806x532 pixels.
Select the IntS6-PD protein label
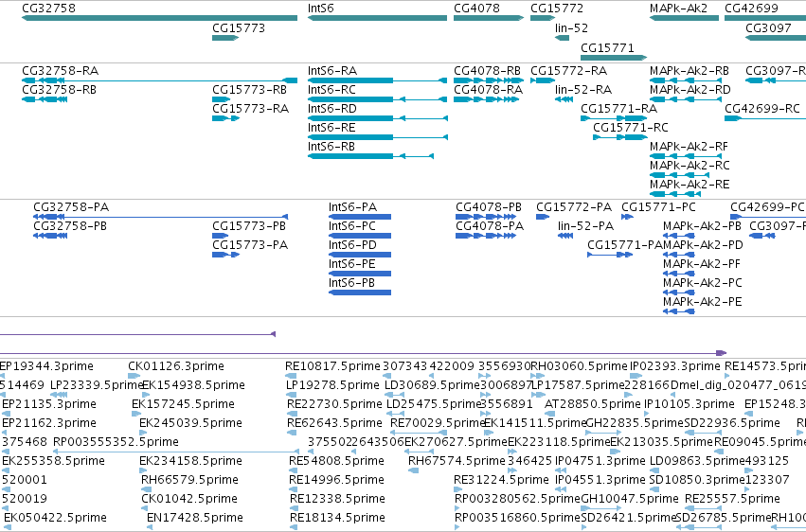point(352,245)
